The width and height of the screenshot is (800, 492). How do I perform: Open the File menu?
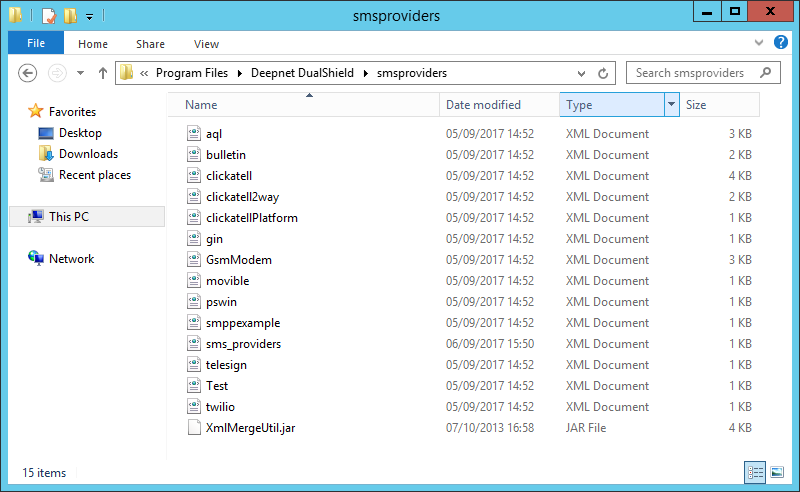(x=36, y=44)
